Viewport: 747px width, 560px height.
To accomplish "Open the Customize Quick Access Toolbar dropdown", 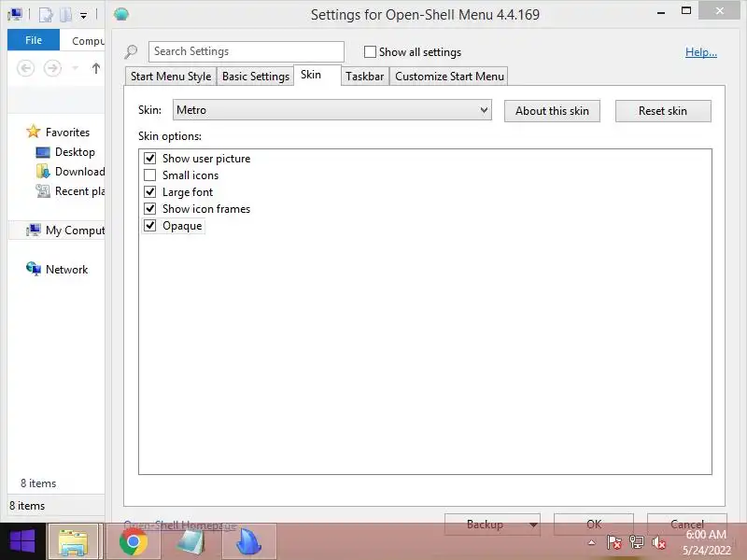I will pyautogui.click(x=83, y=16).
